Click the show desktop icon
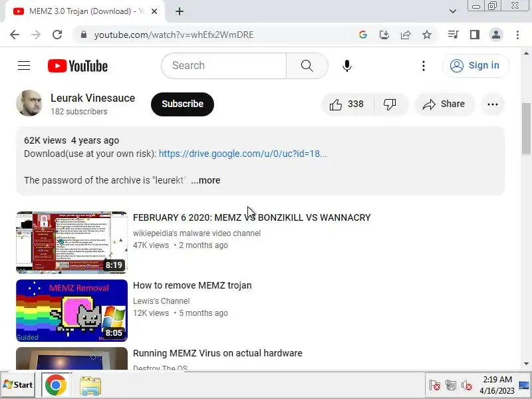The height and width of the screenshot is (399, 532). click(x=524, y=385)
